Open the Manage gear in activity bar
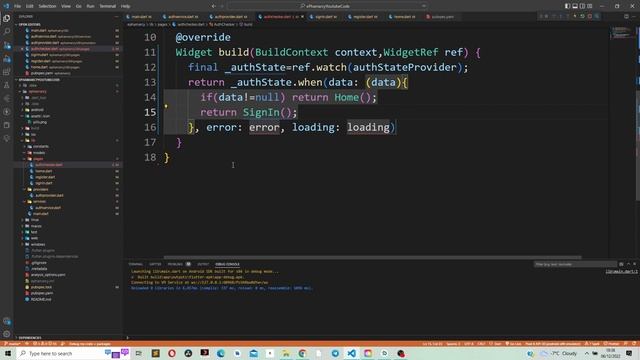The height and width of the screenshot is (360, 640). click(7, 334)
